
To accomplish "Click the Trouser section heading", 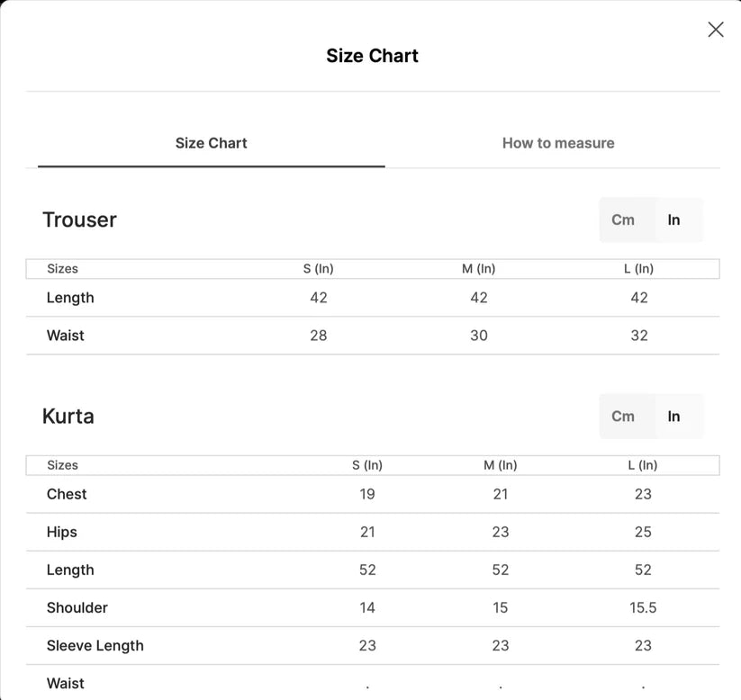I will coord(79,220).
